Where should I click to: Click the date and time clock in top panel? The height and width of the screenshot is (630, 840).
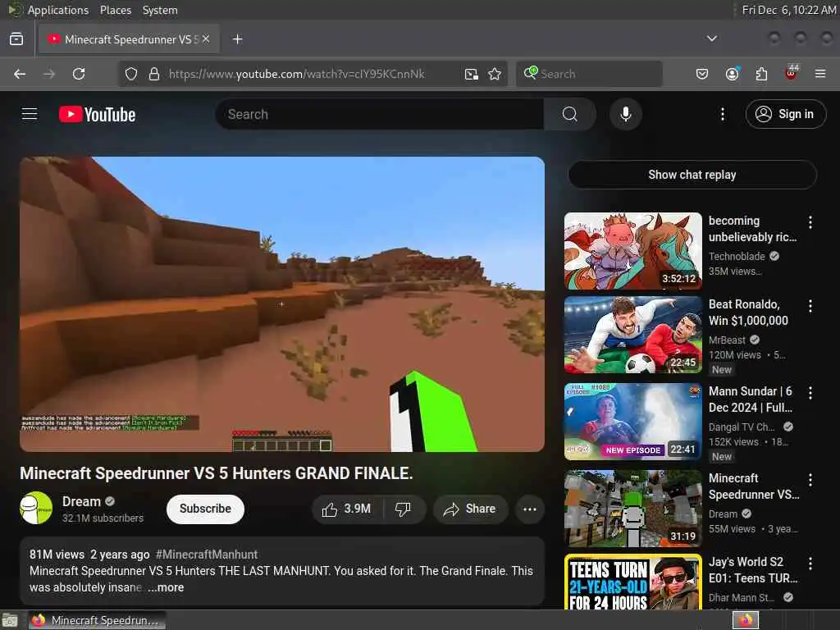click(788, 10)
